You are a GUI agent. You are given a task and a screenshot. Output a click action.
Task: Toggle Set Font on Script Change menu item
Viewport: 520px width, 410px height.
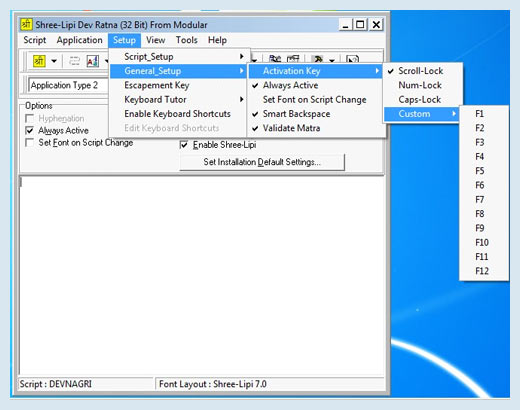click(x=315, y=100)
